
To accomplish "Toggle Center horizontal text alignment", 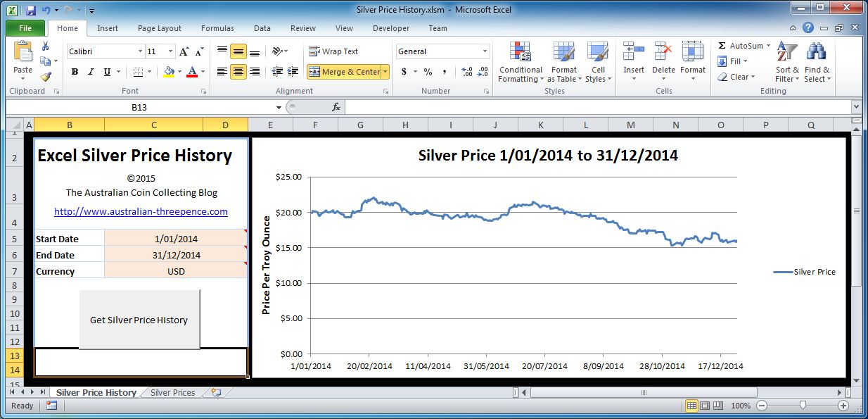I will 238,72.
